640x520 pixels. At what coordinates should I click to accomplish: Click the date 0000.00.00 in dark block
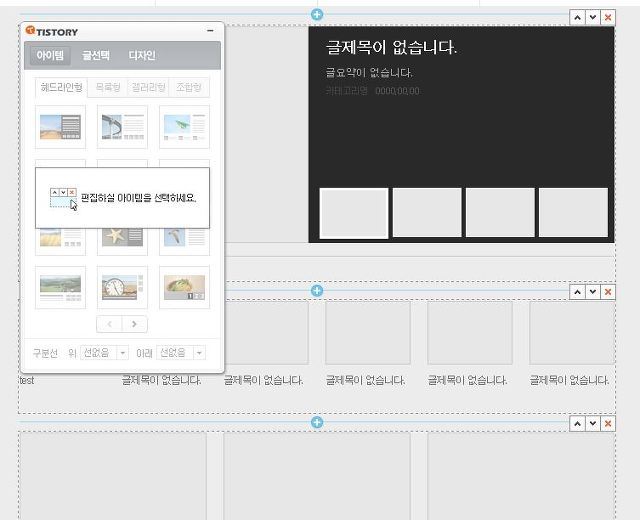[x=397, y=91]
